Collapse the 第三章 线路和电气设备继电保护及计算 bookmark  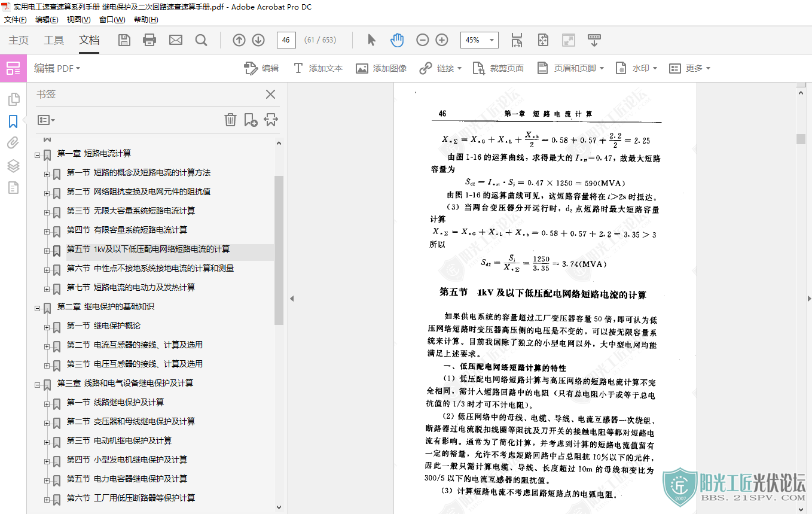point(37,384)
